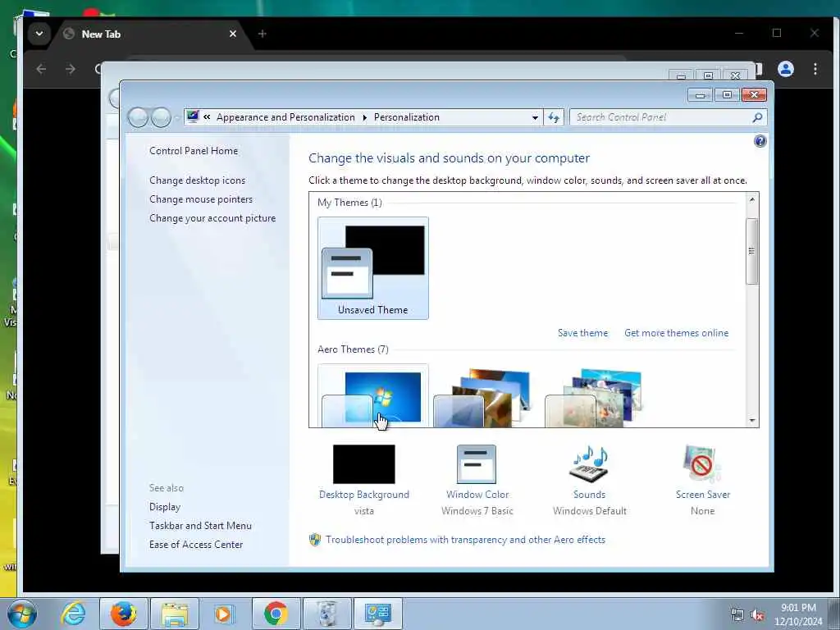
Task: Click the theme list scrollbar thumb
Action: tap(752, 251)
